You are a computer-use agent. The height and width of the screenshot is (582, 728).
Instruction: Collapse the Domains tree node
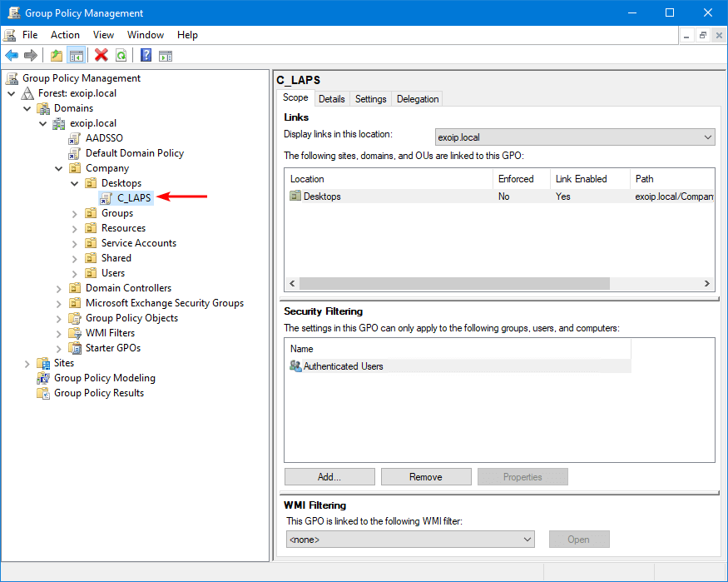[27, 109]
